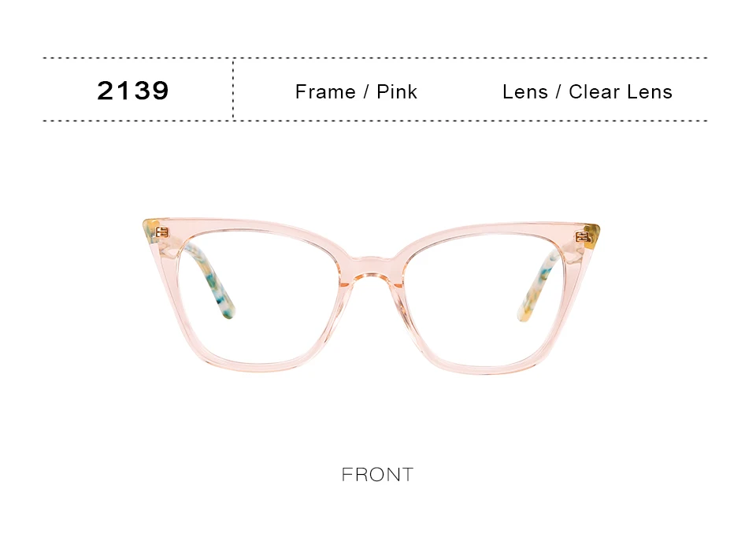Click the vertical dotted divider beside 2139
756x556 pixels.
(x=233, y=89)
